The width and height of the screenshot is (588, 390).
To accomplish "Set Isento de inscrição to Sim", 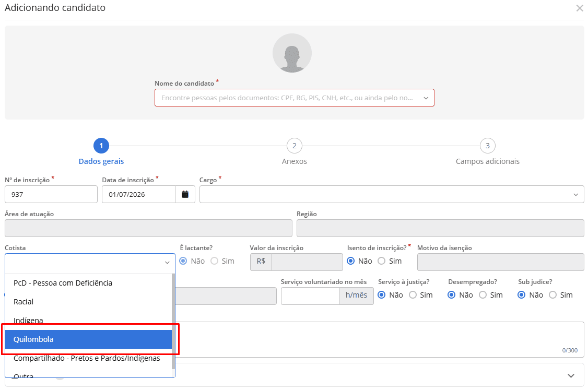I will 381,261.
